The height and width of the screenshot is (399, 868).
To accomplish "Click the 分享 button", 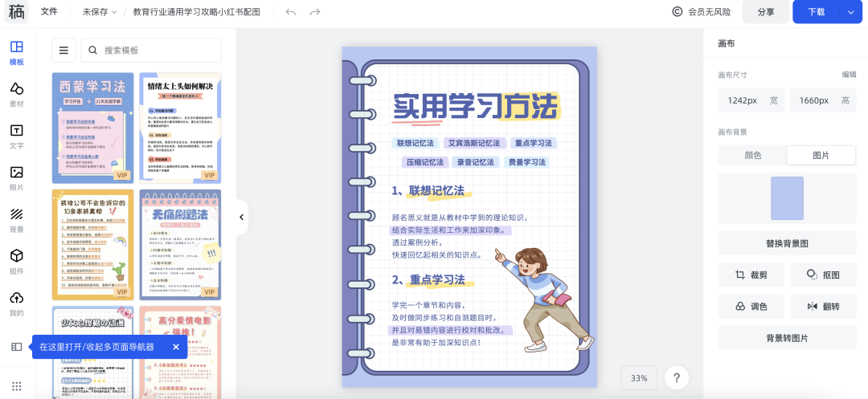I will (x=766, y=11).
